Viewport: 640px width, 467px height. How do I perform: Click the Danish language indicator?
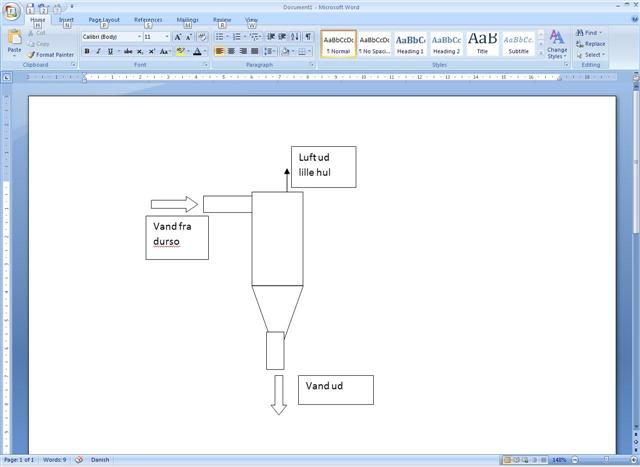click(100, 460)
